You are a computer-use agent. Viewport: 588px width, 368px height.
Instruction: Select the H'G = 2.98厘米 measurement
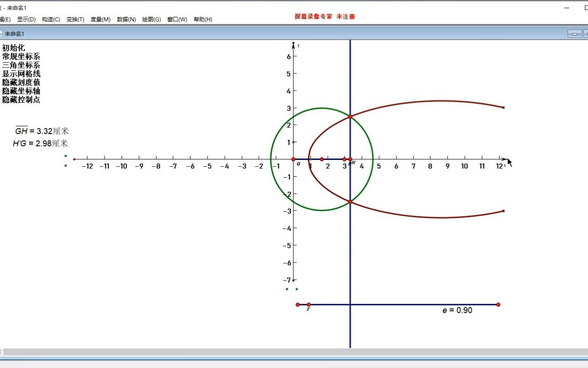click(x=41, y=143)
